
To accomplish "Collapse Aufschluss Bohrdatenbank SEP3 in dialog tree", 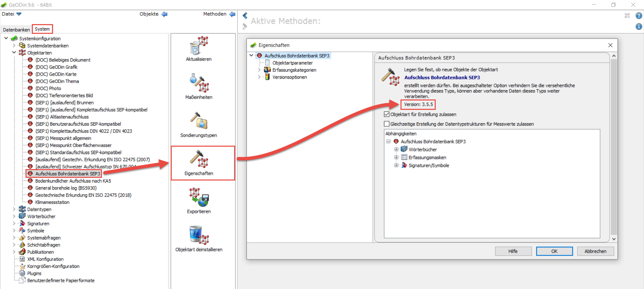I will pyautogui.click(x=251, y=56).
